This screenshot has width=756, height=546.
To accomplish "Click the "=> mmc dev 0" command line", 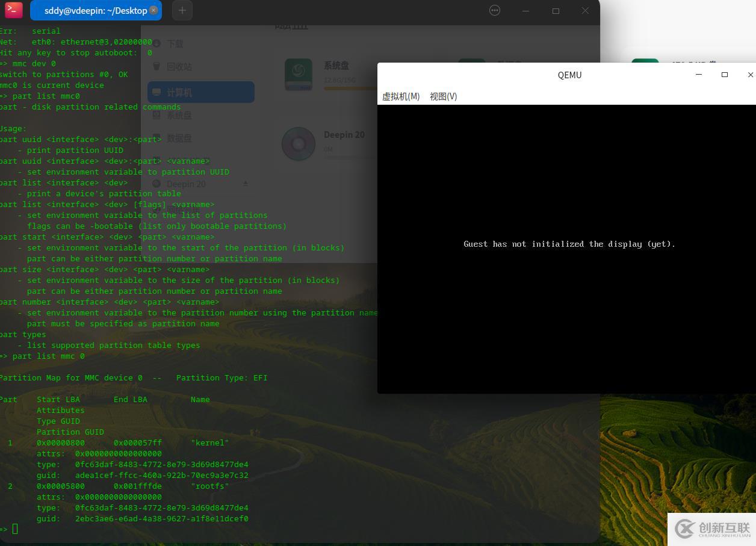I will 28,63.
